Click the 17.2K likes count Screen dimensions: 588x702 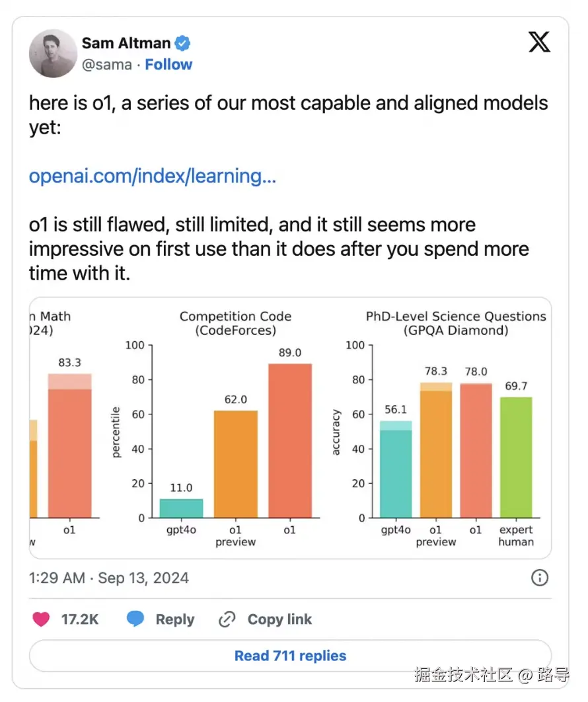80,619
